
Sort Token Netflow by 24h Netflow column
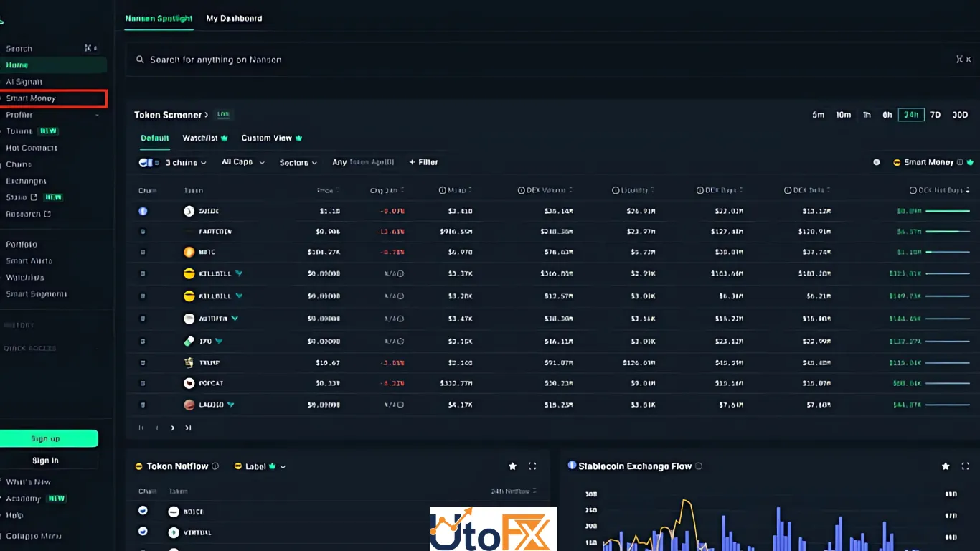[x=514, y=491]
